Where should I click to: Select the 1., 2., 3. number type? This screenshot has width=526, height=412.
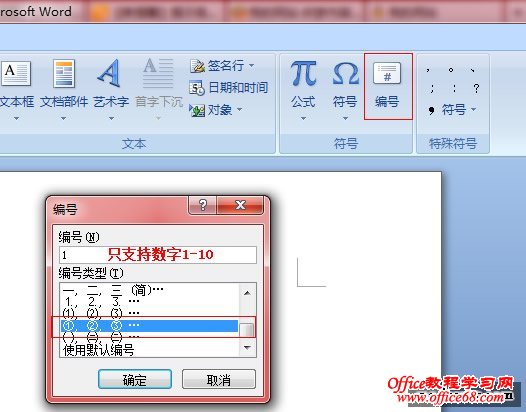tap(149, 301)
